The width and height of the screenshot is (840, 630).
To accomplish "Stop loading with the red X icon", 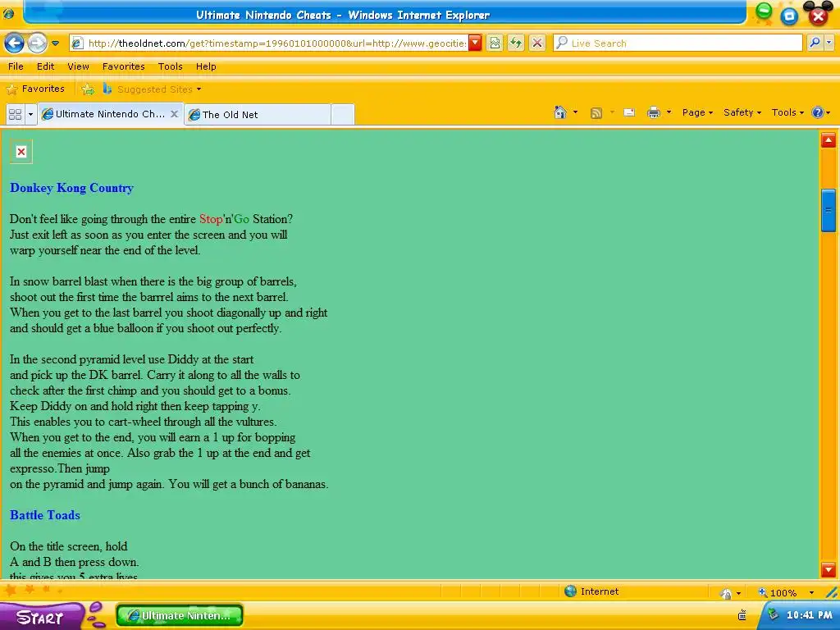I will (x=537, y=43).
